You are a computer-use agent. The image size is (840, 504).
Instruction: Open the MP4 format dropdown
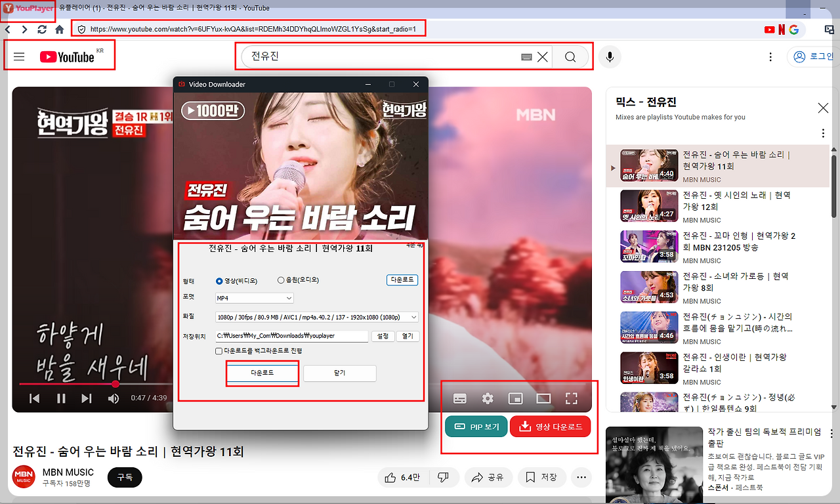click(x=253, y=297)
